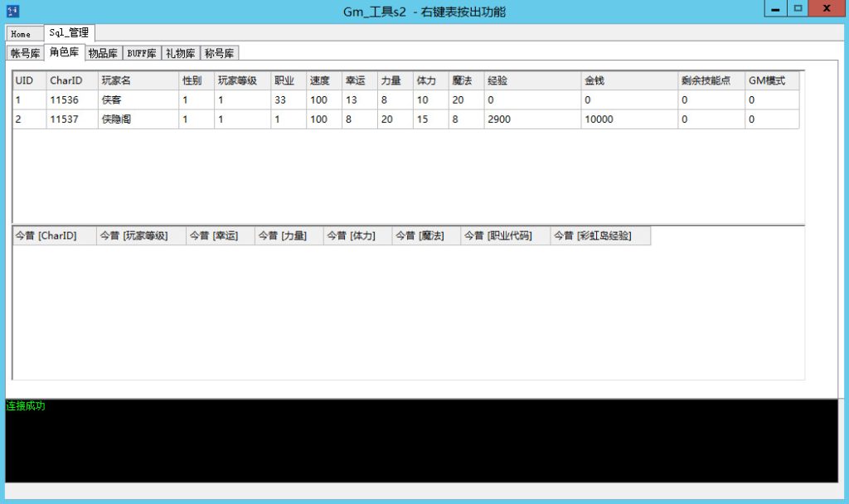Click the 今昔 [彩虹岛经验] header

(594, 235)
